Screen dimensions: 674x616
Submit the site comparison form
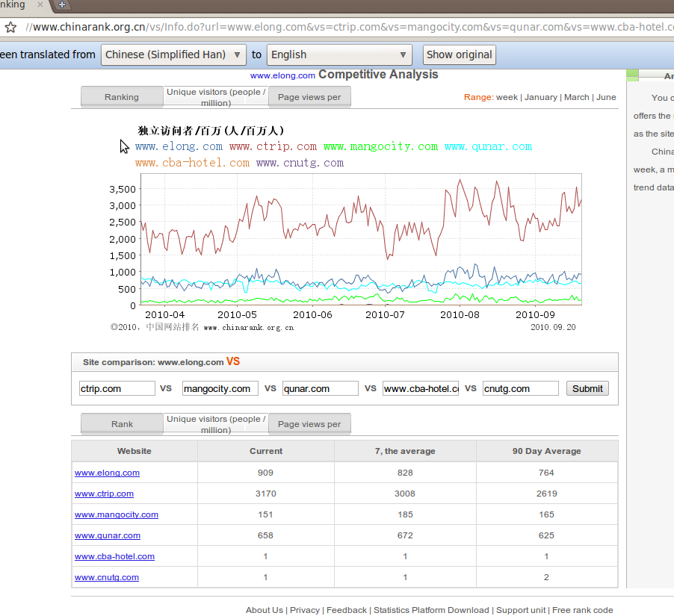(587, 388)
